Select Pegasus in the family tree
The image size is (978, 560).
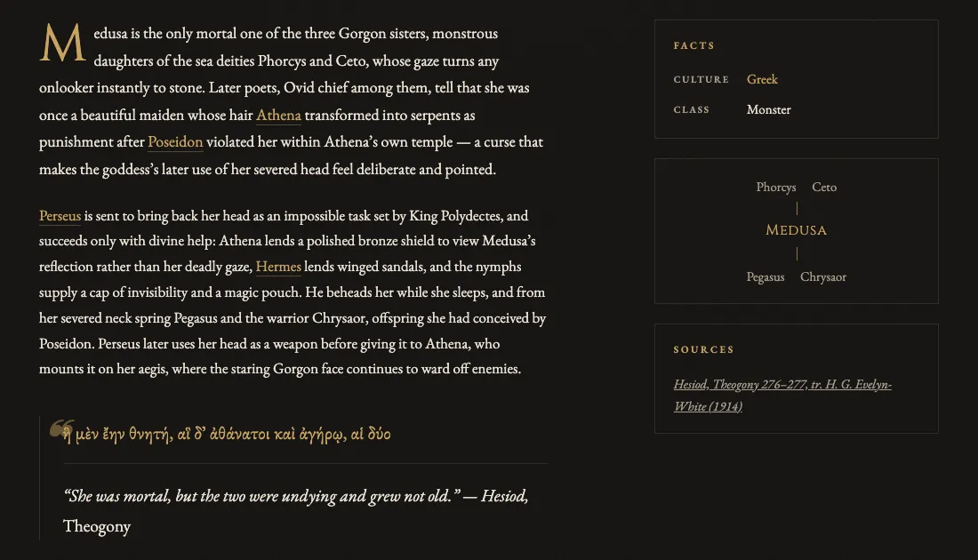[x=766, y=276]
